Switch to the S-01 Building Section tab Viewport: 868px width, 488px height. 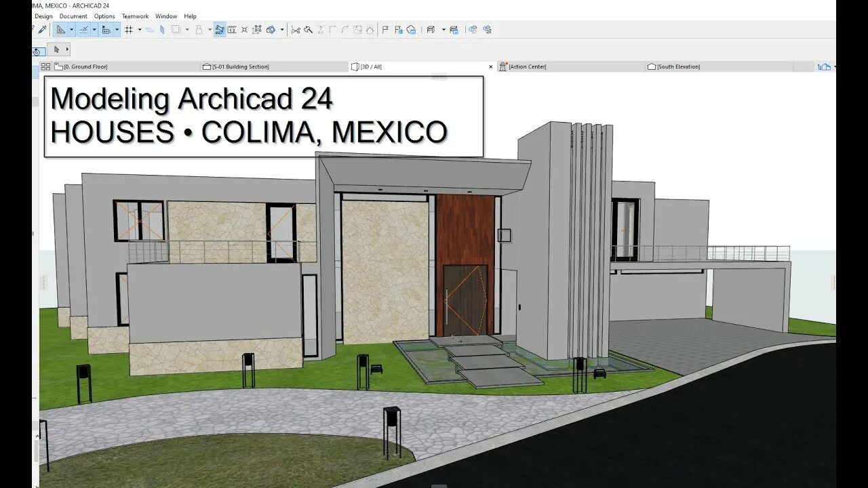(x=275, y=66)
